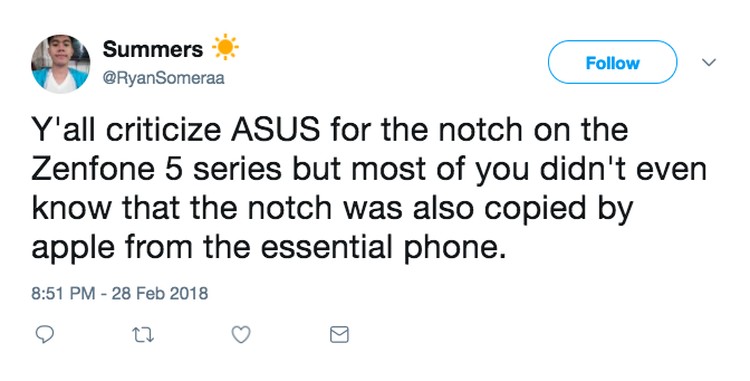Image resolution: width=750 pixels, height=381 pixels.
Task: Expand the tweet options chevron menu
Action: 708,63
